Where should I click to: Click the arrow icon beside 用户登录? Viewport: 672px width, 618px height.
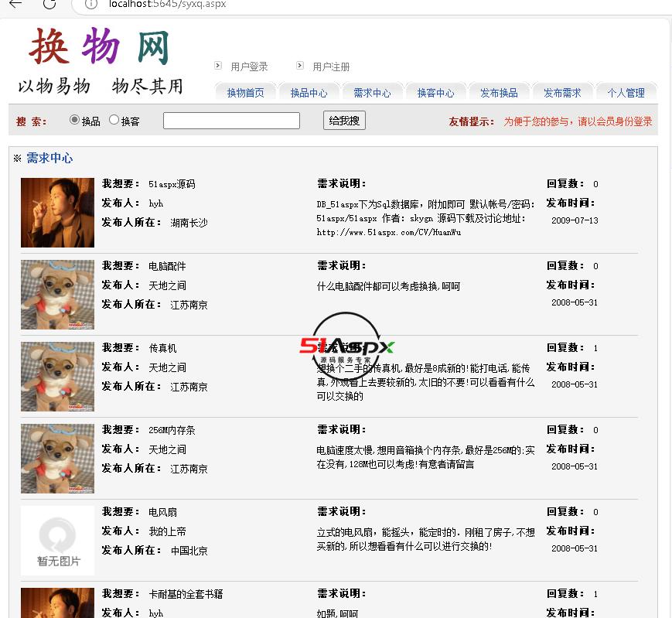click(218, 66)
